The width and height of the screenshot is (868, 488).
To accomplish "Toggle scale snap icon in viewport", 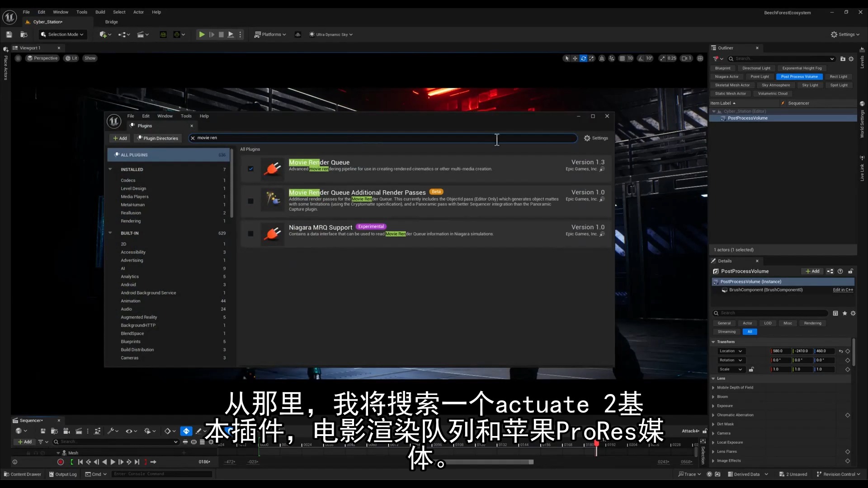I will click(663, 58).
